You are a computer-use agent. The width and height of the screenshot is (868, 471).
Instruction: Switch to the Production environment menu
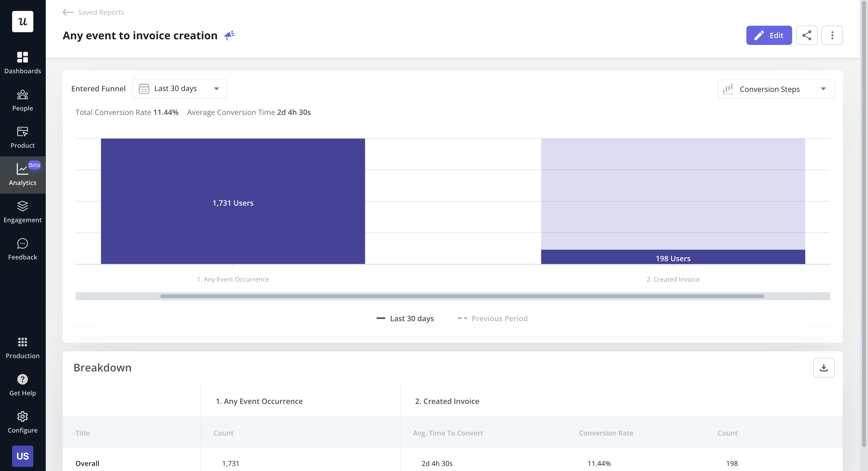22,347
